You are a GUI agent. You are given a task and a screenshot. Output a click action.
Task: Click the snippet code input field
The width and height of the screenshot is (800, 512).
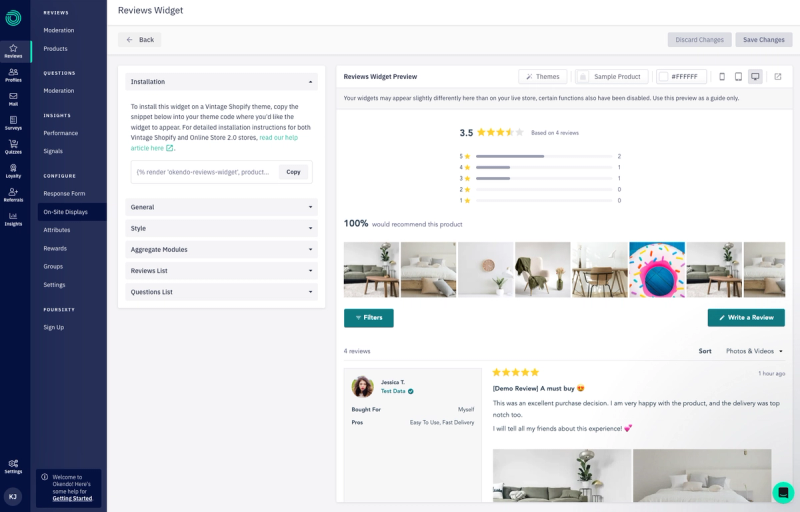tap(206, 172)
